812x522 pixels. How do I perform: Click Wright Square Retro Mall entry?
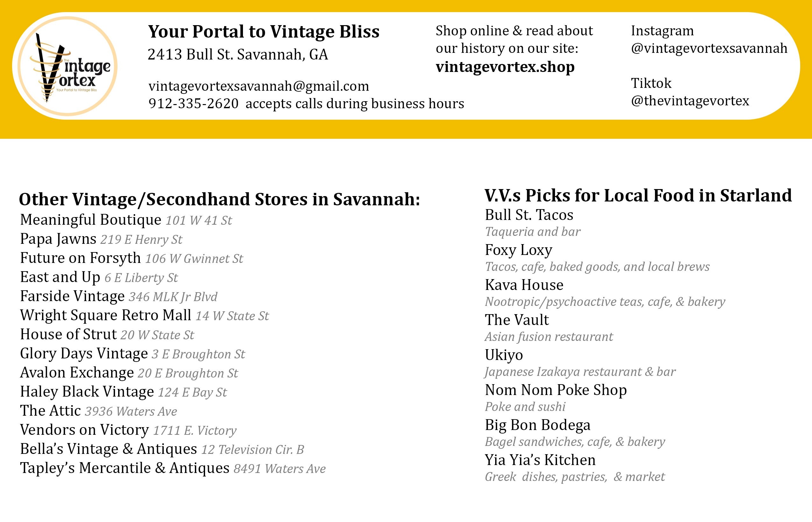105,315
